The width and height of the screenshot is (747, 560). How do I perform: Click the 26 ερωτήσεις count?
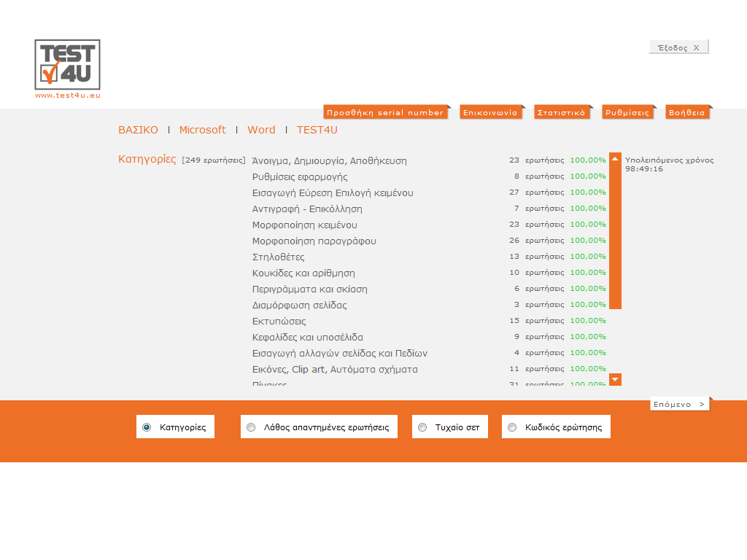[536, 241]
